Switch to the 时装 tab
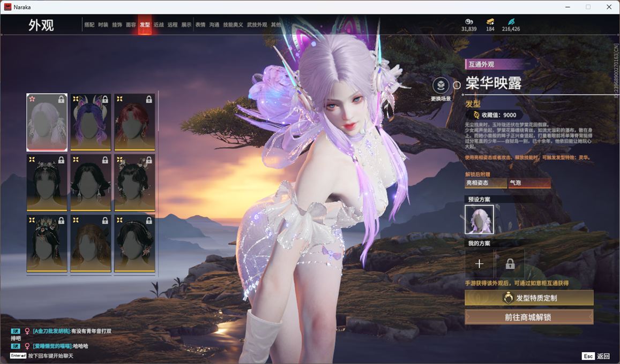The image size is (620, 364). 103,25
